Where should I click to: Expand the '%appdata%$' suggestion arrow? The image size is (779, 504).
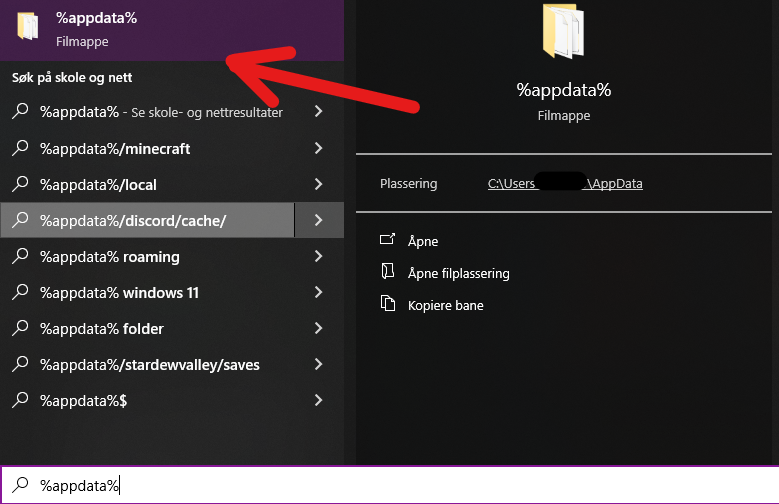318,401
